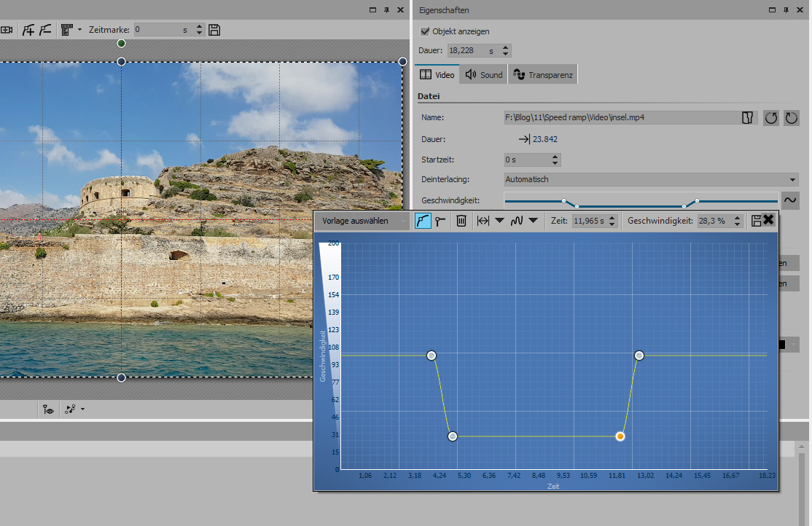Switch to the Sound tab

point(484,74)
